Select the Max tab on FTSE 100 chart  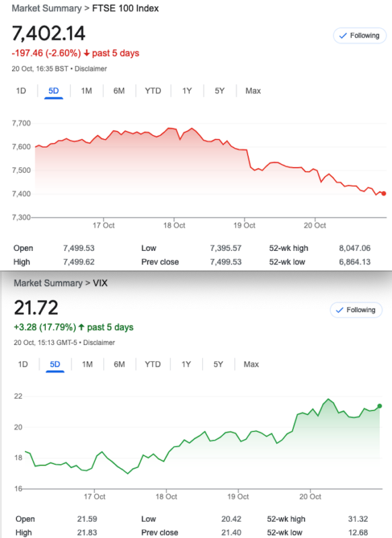(253, 91)
